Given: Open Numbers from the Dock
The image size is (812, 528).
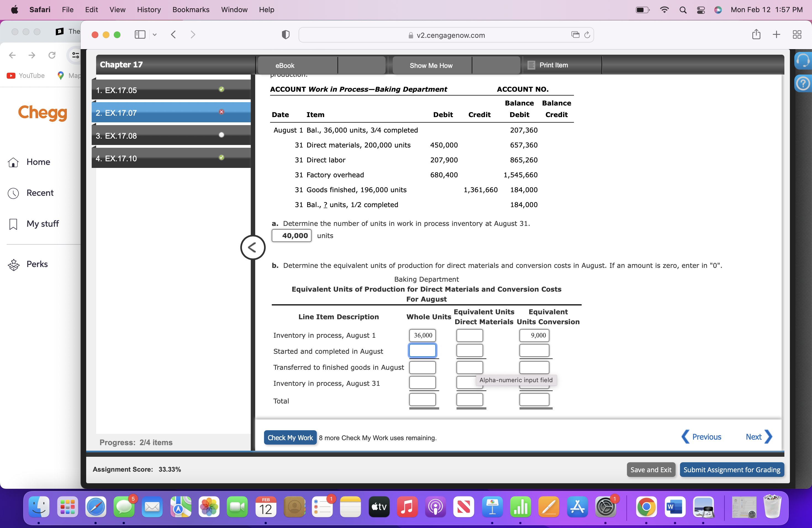Looking at the screenshot, I should tap(520, 507).
